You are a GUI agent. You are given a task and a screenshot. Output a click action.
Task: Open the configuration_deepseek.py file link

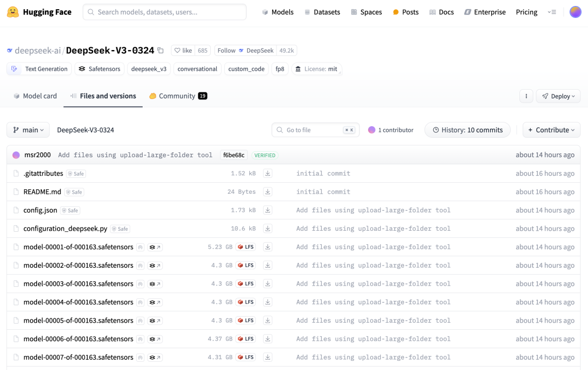(65, 229)
